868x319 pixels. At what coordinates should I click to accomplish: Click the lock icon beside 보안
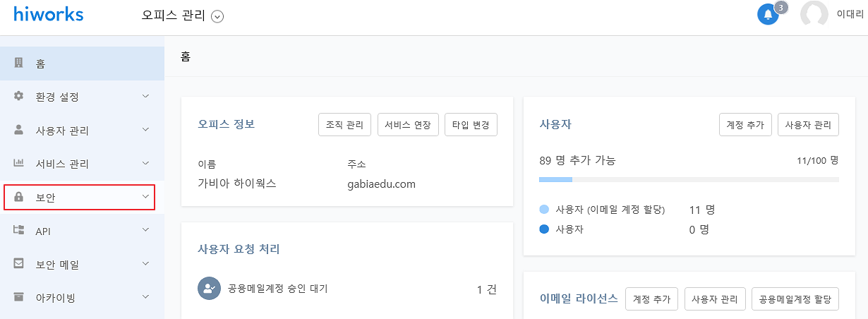point(19,197)
